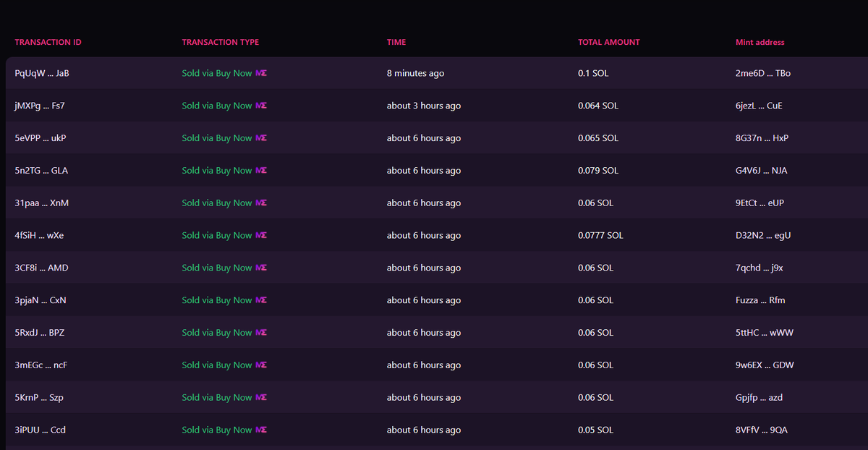This screenshot has width=868, height=450.
Task: Open mint address 5ttHC ... wWW
Action: pos(765,333)
